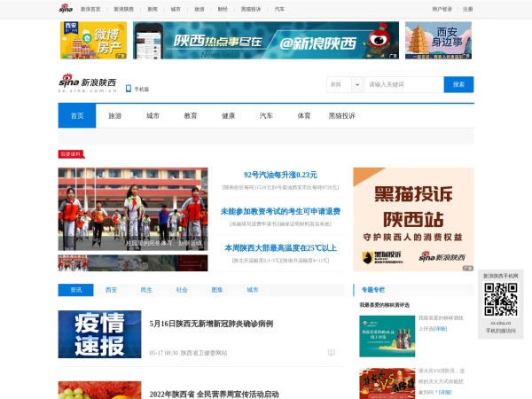Switch to the 资讯 news tab
Screen dimensions: 532x399
tap(75, 290)
